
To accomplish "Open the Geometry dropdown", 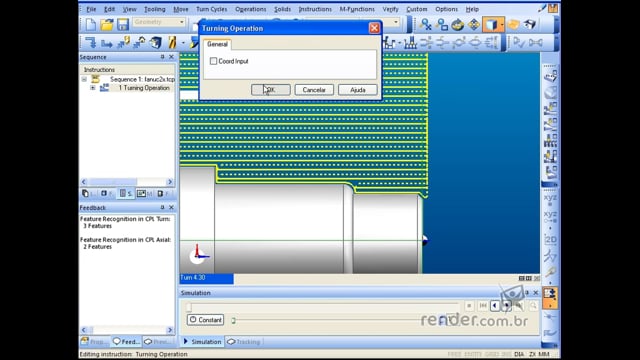I will tap(159, 22).
